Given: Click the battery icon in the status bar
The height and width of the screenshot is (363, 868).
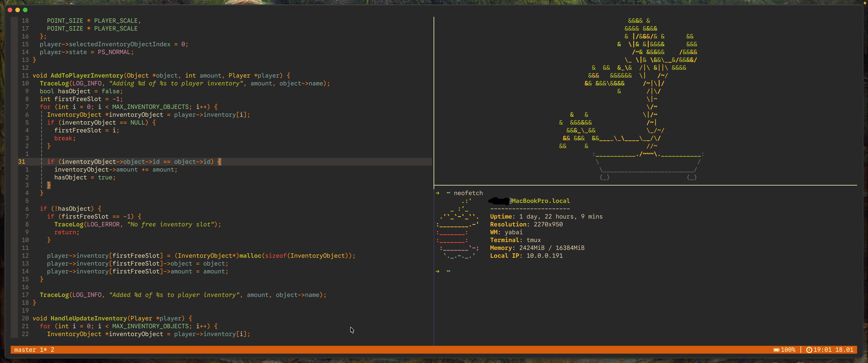Looking at the screenshot, I should pos(776,350).
